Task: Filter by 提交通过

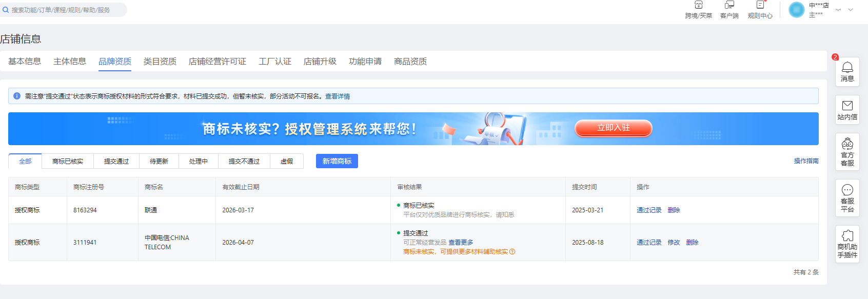Action: coord(116,162)
